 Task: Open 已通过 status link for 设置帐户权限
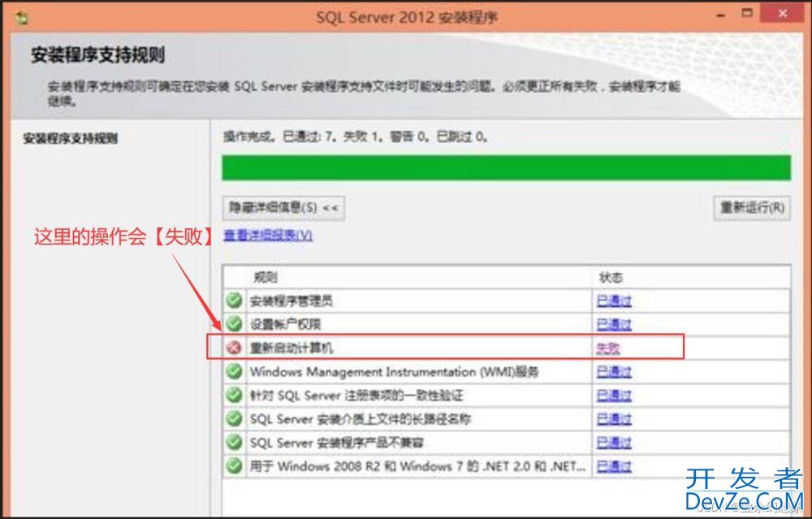tap(614, 325)
